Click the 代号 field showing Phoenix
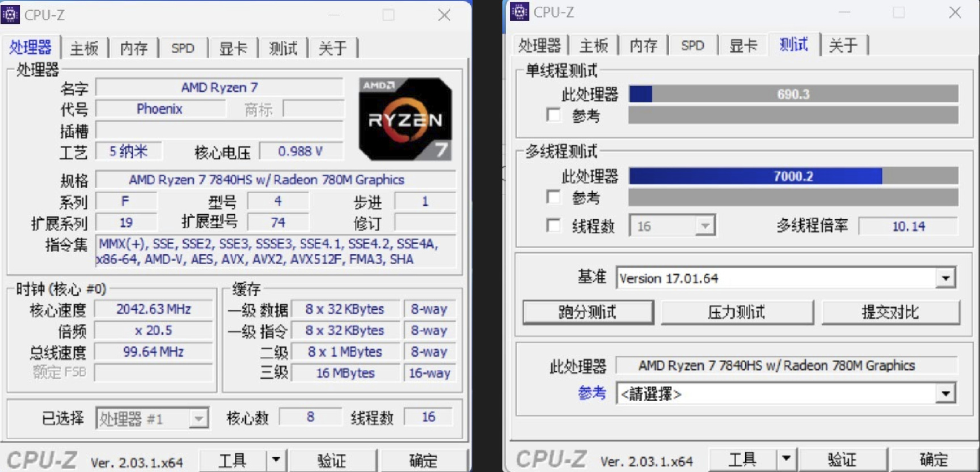Screen dimensions: 980x472 click(160, 109)
